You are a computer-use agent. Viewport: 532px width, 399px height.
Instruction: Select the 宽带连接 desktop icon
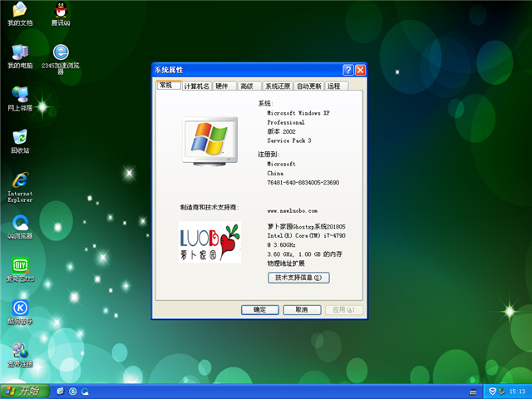20,355
